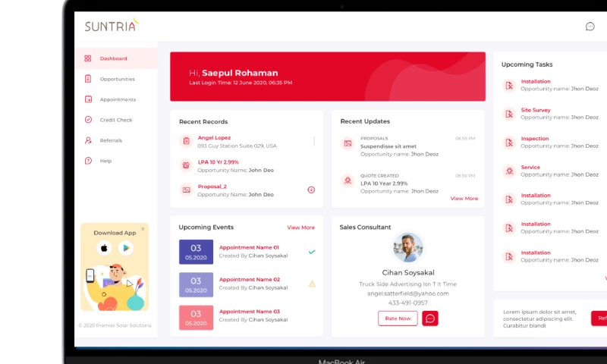Click the Service task icon
The image size is (607, 364).
(509, 171)
